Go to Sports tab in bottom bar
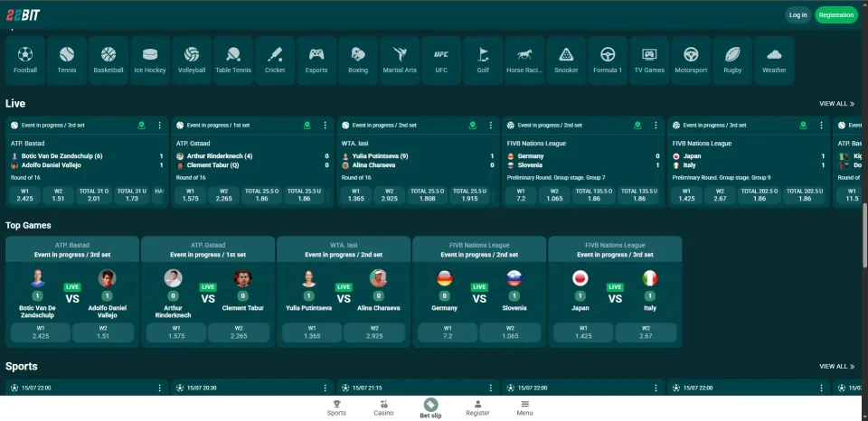Screen dimensions: 868x421 [x=336, y=408]
